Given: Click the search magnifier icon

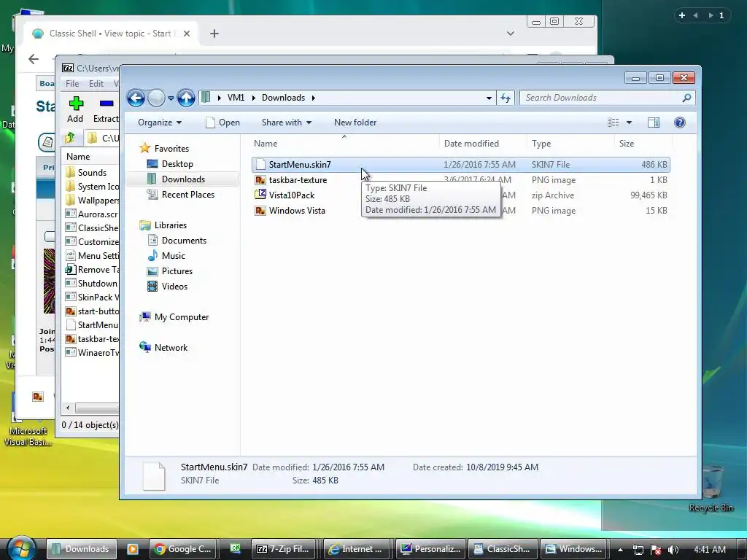Looking at the screenshot, I should 686,98.
